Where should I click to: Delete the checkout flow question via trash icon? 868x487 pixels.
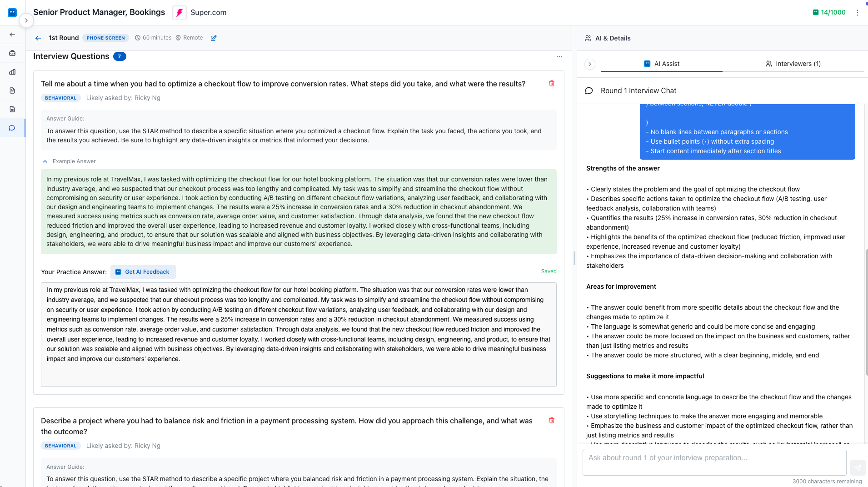coord(551,83)
